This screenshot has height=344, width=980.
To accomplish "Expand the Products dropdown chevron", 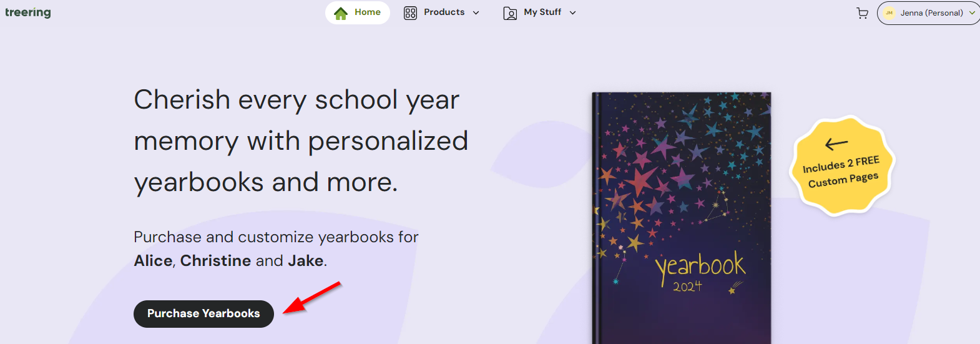I will (x=476, y=13).
